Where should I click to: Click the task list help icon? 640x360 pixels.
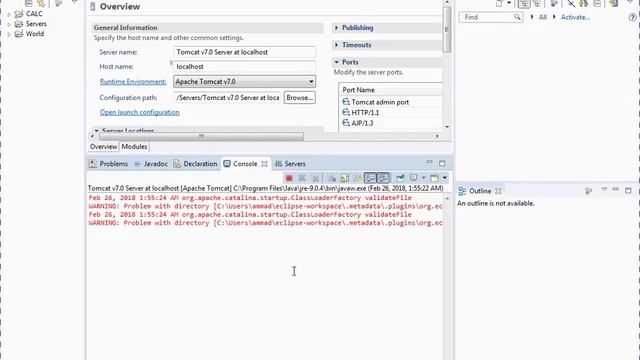633,17
